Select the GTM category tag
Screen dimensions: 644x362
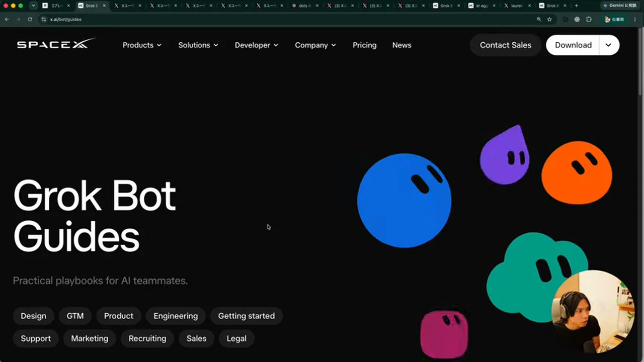[x=75, y=316]
